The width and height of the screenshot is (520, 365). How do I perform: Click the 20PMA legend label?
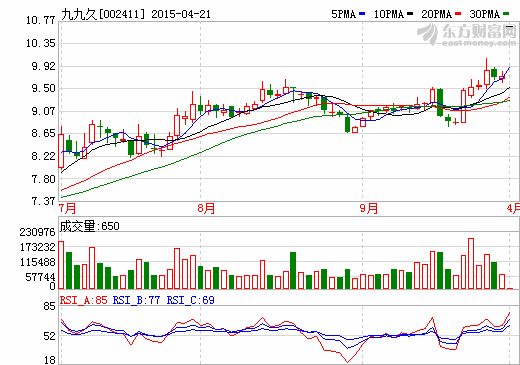coord(437,14)
